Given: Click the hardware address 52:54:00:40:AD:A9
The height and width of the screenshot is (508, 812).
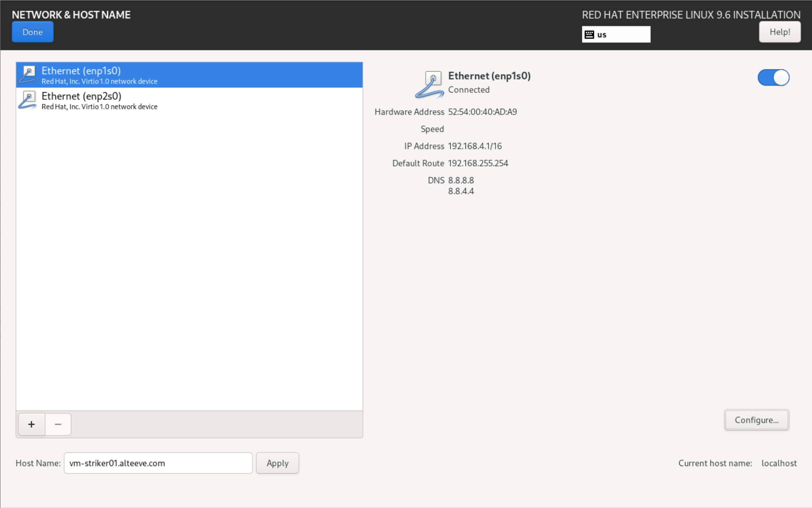Looking at the screenshot, I should click(482, 112).
